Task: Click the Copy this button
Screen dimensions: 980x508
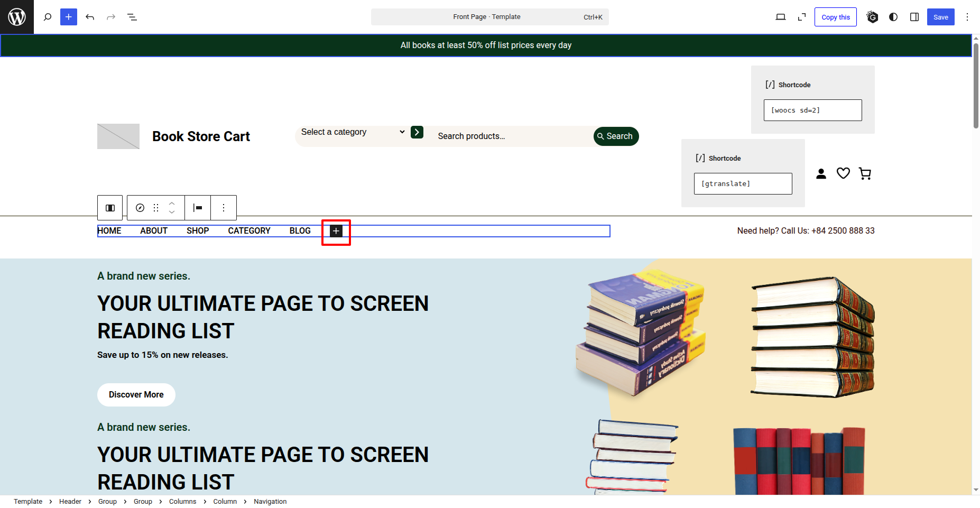Action: 835,17
